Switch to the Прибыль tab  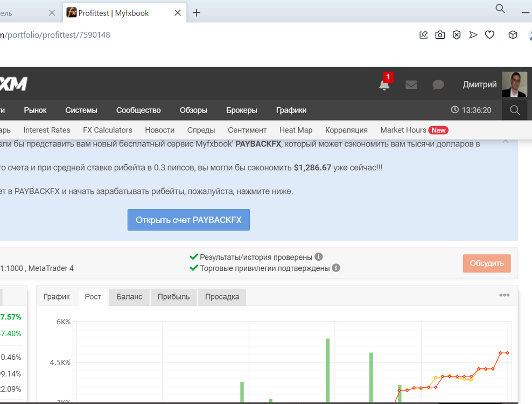pyautogui.click(x=173, y=297)
